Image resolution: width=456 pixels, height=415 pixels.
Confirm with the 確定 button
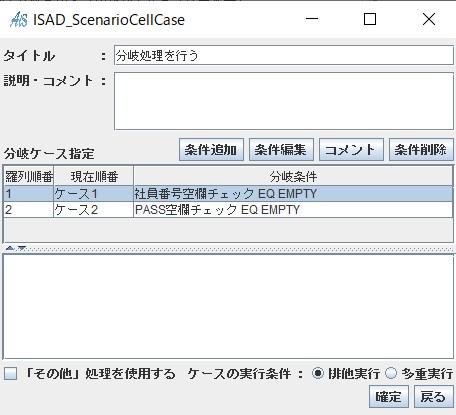click(x=389, y=397)
